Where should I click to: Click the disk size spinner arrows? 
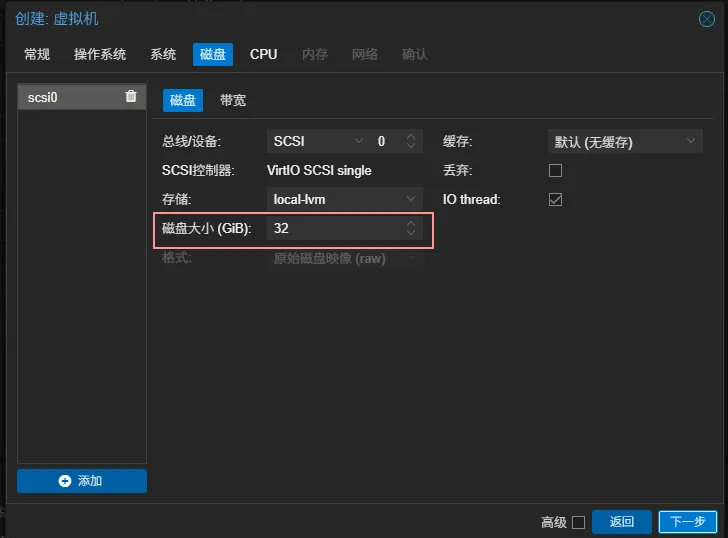pyautogui.click(x=411, y=229)
